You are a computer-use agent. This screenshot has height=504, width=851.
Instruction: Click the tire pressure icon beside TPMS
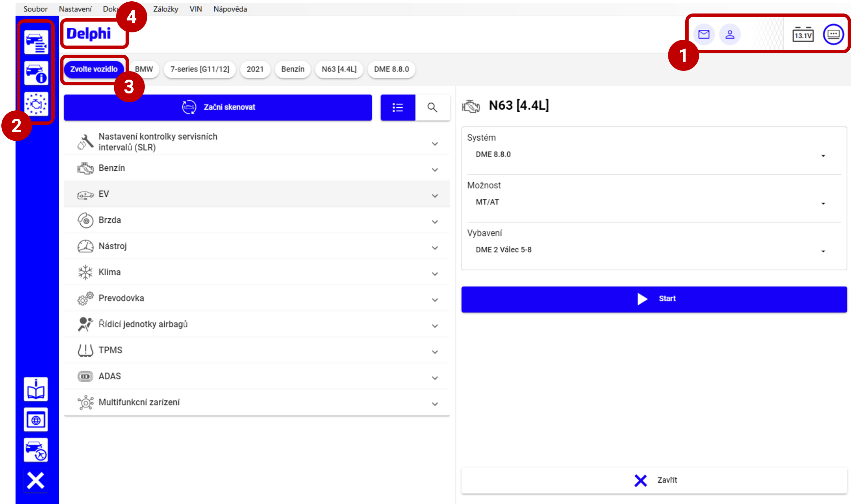[x=85, y=351]
